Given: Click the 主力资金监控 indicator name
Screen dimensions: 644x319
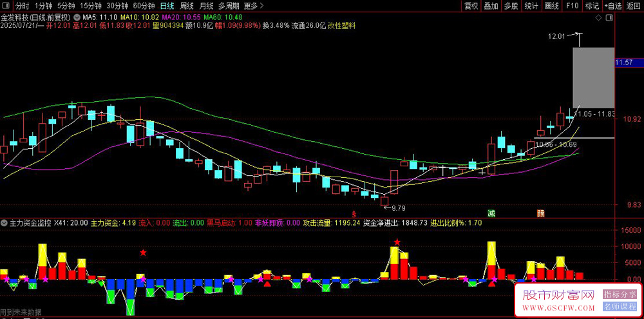Looking at the screenshot, I should [30, 223].
